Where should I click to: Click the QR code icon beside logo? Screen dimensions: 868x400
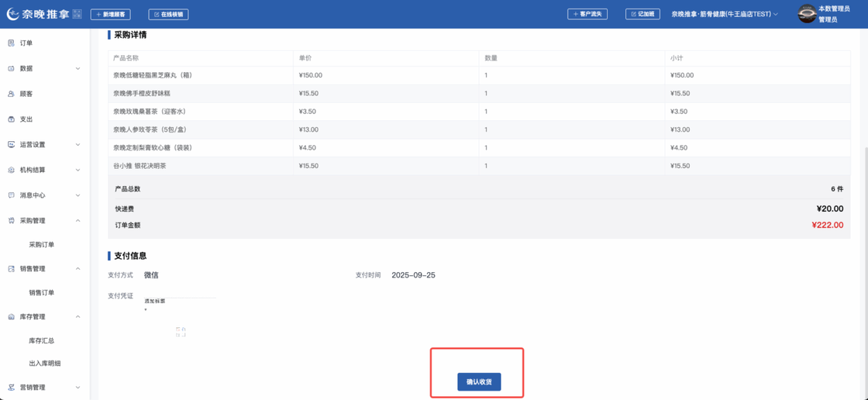point(77,14)
